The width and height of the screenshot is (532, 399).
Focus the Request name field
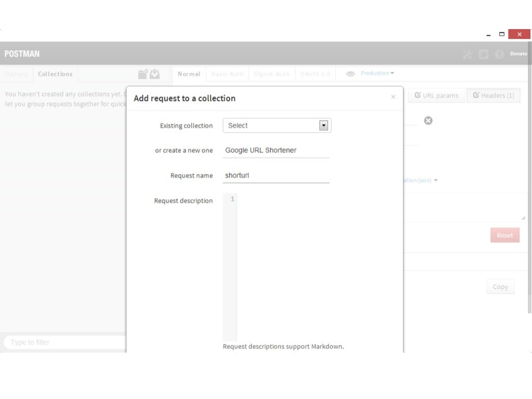pos(276,176)
